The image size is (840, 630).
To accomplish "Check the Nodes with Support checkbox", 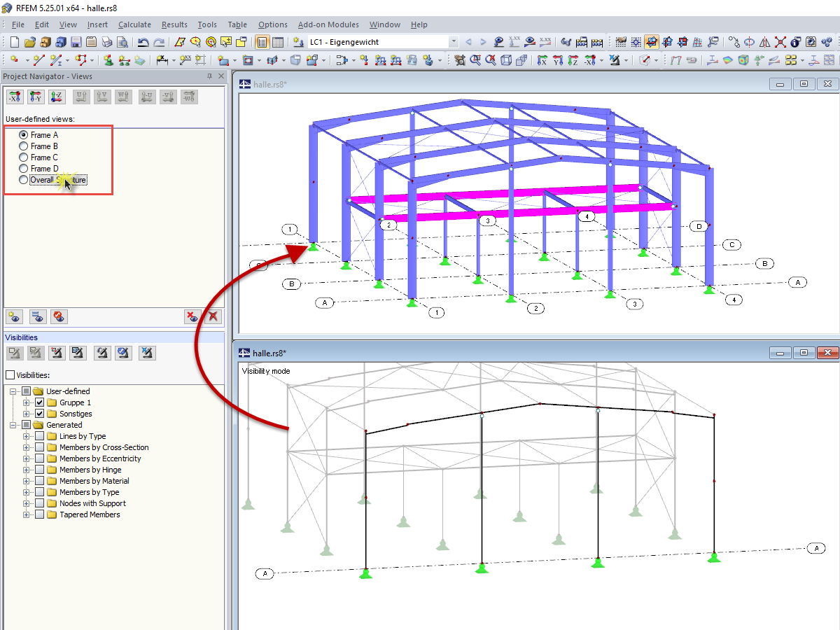I will (40, 503).
